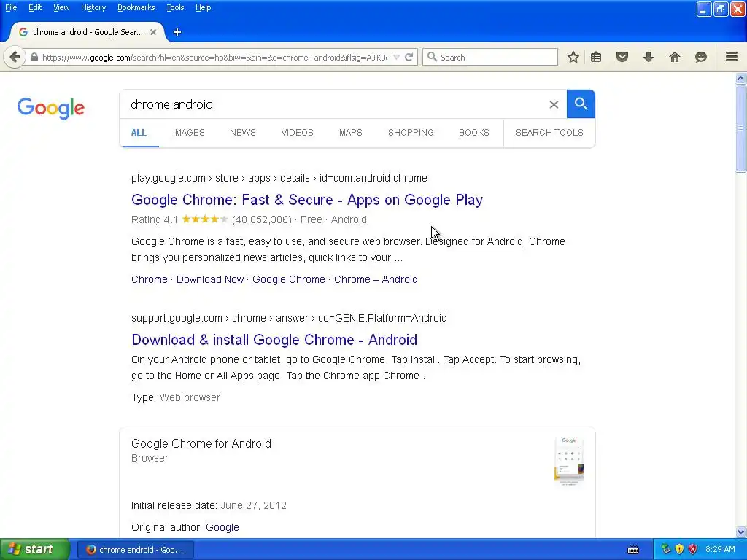The height and width of the screenshot is (560, 747).
Task: Show bookmarks list icon in toolbar
Action: (x=596, y=57)
